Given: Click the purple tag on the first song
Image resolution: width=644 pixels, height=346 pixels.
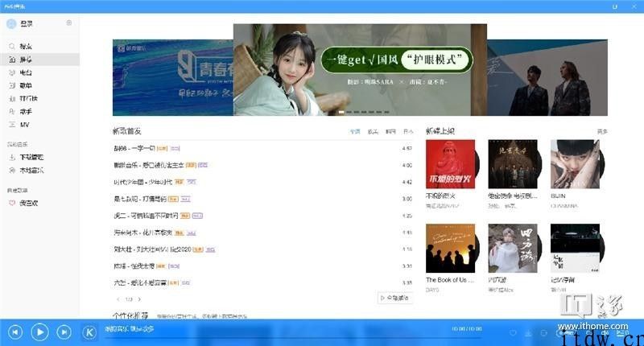Looking at the screenshot, I should [175, 149].
